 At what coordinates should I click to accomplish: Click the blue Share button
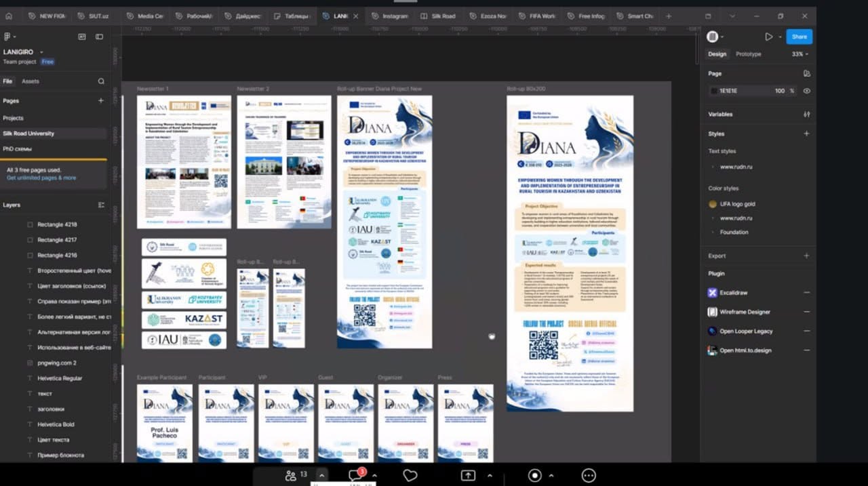pos(800,37)
